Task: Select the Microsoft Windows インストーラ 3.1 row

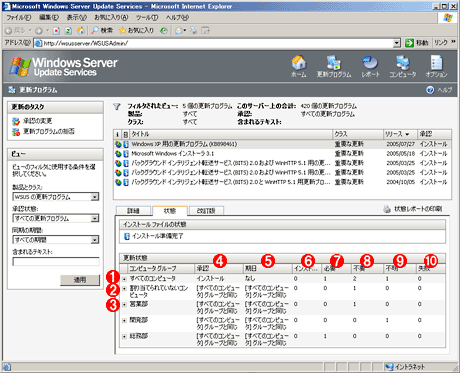Action: pyautogui.click(x=282, y=154)
